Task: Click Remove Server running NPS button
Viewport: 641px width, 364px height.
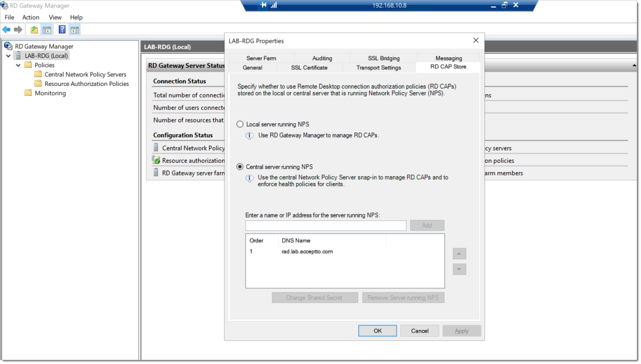Action: tap(403, 298)
